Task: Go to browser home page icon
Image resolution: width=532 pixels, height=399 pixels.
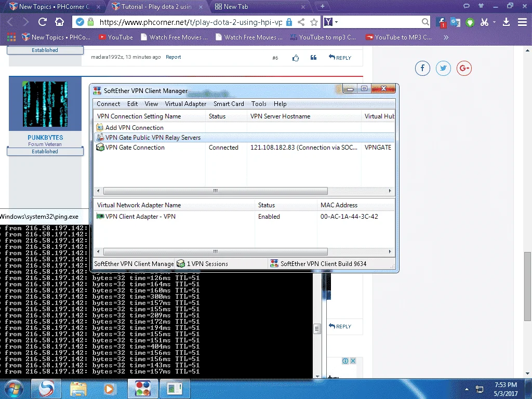Action: 60,22
